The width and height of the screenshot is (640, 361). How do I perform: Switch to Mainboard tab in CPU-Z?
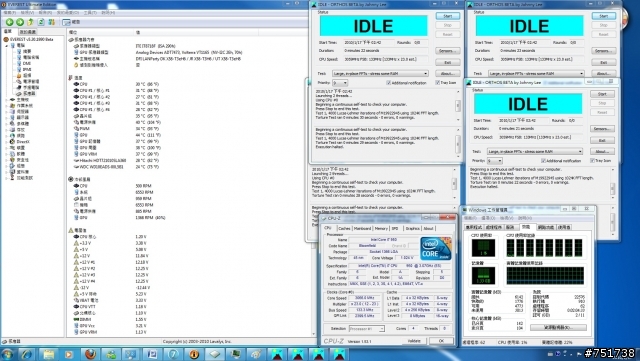click(x=362, y=229)
